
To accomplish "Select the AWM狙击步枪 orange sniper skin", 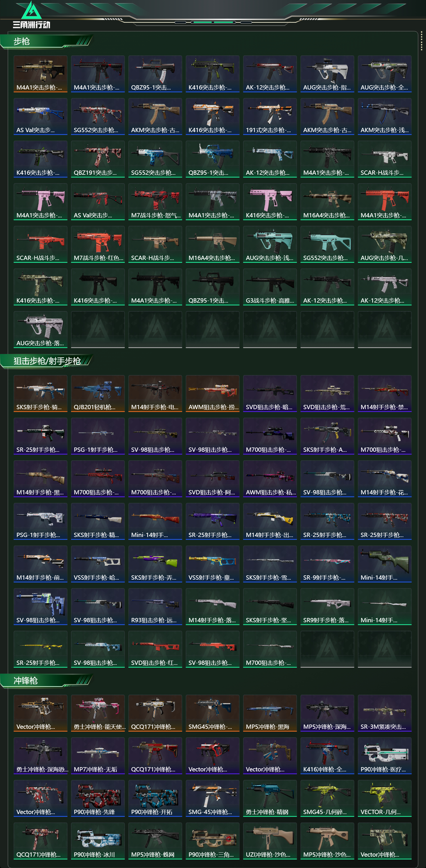I will click(x=212, y=393).
